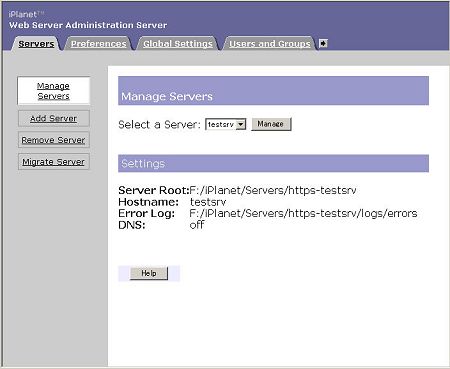The height and width of the screenshot is (369, 450).
Task: Open the Preferences tab
Action: pos(99,44)
